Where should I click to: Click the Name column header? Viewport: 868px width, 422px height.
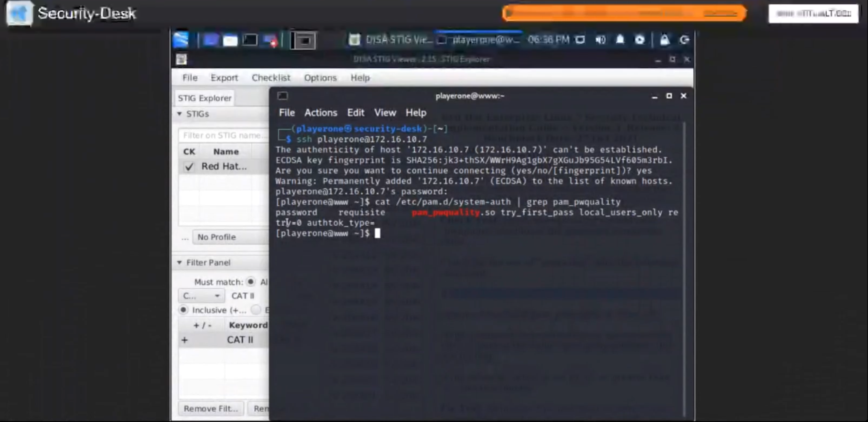[226, 151]
